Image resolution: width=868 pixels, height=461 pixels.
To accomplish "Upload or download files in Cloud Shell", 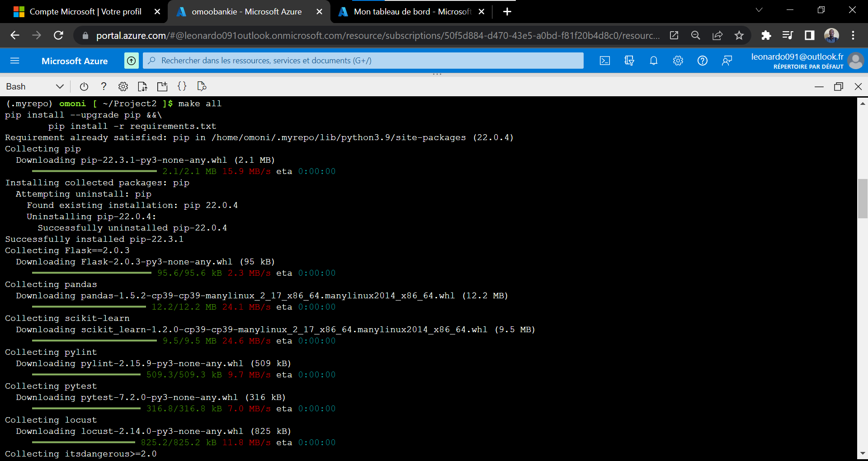I will tap(142, 86).
